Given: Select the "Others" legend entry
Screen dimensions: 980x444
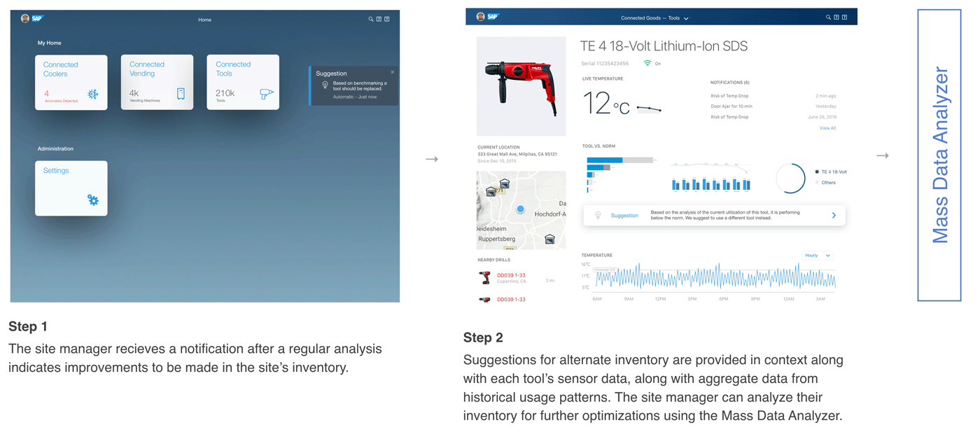Looking at the screenshot, I should [x=825, y=183].
